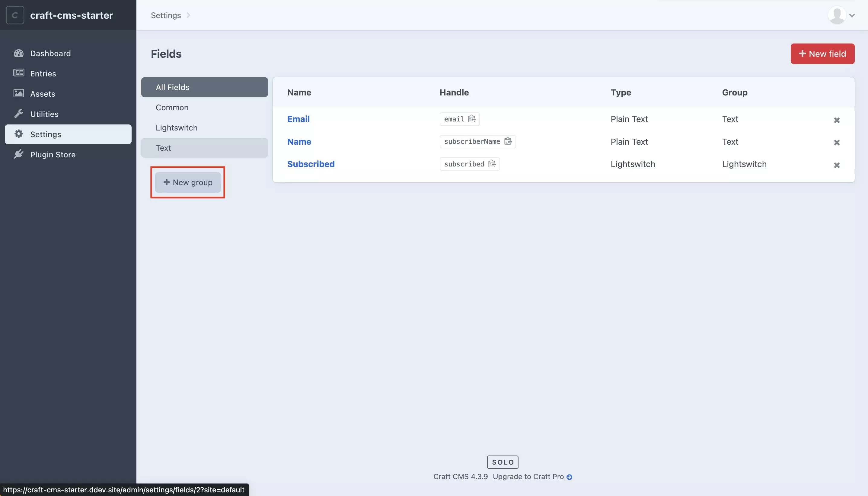Open Dashboard in the sidebar
868x496 pixels.
[x=68, y=53]
